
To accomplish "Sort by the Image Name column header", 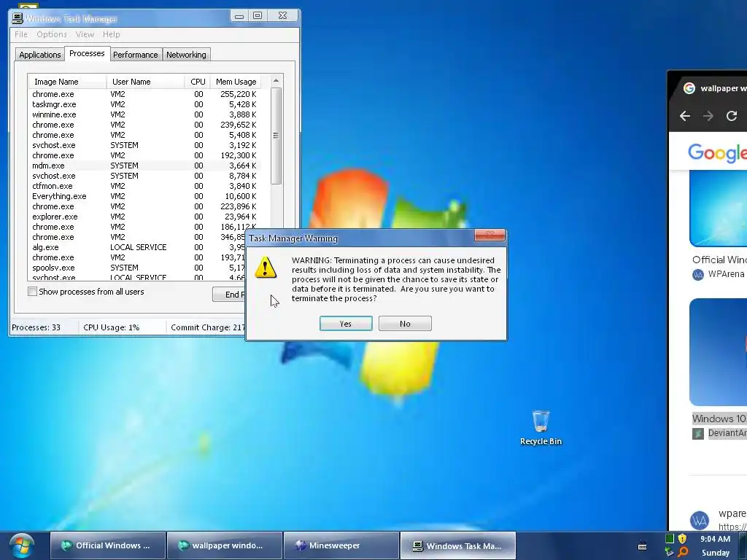I will pyautogui.click(x=67, y=82).
